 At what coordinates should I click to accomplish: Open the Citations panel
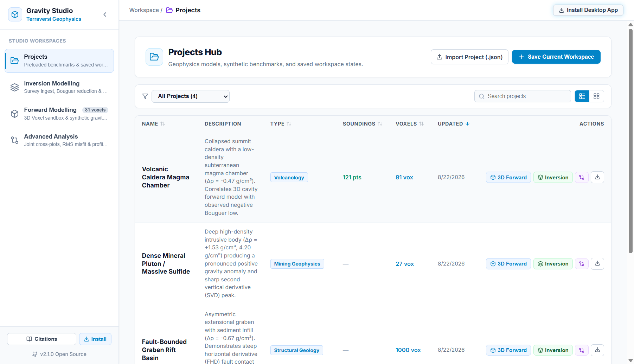coord(41,339)
